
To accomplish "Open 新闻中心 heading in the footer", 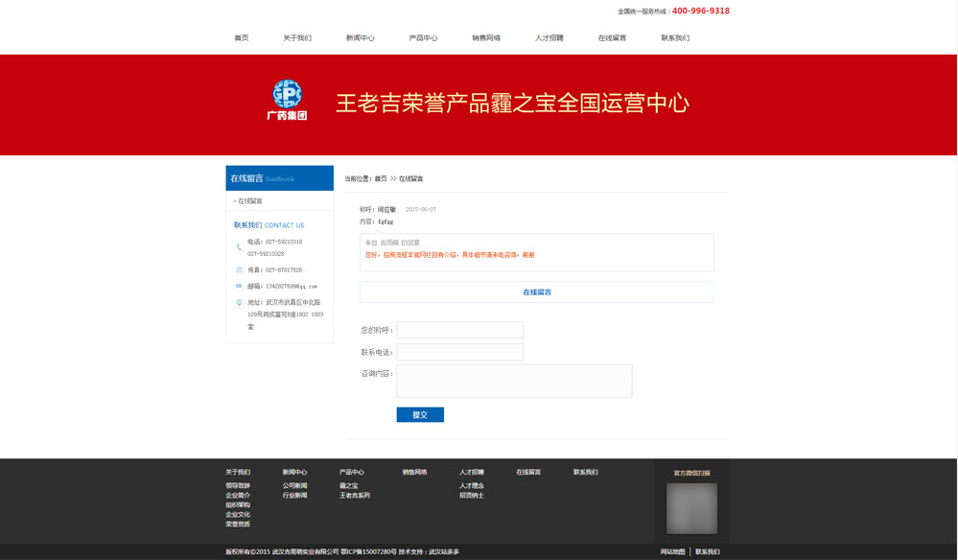I will click(x=294, y=472).
